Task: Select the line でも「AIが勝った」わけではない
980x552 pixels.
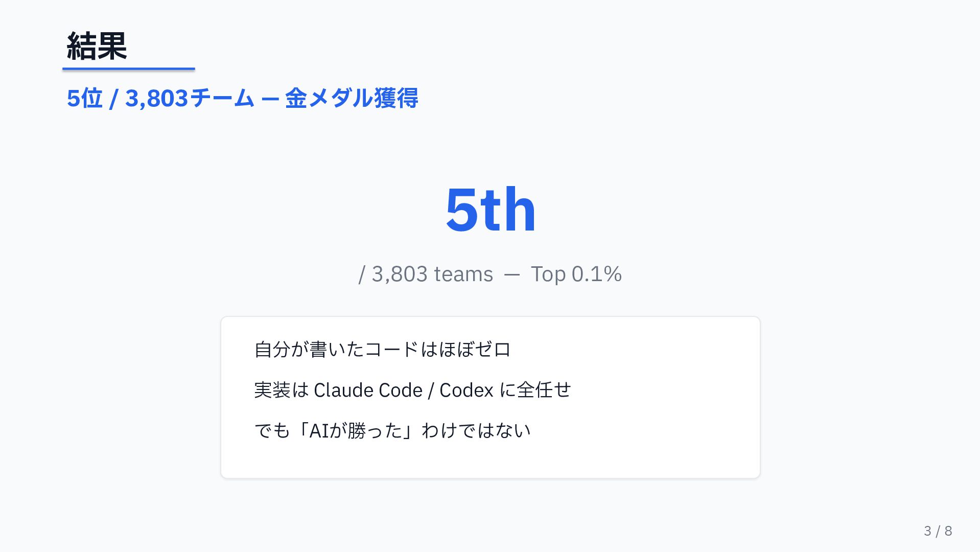Action: tap(392, 430)
